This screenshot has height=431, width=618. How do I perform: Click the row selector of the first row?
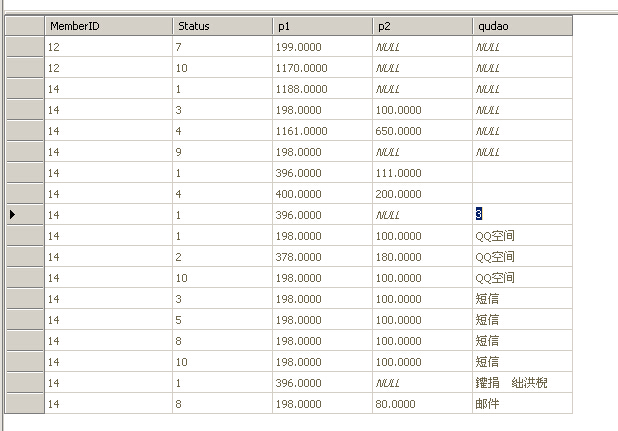pyautogui.click(x=23, y=47)
